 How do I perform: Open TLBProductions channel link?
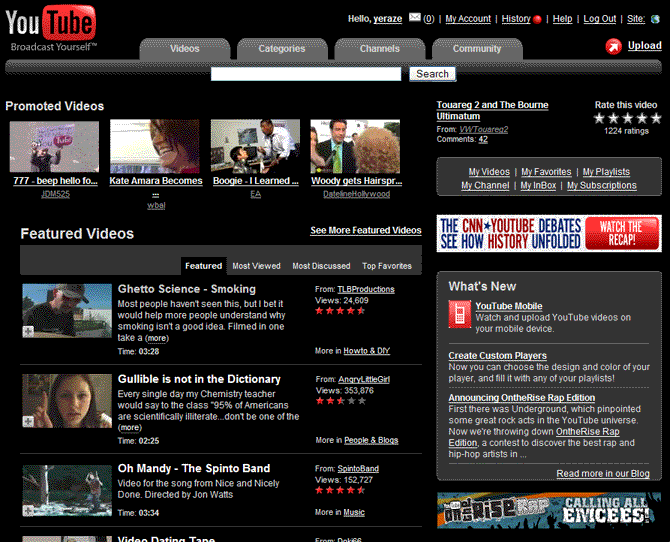(366, 289)
